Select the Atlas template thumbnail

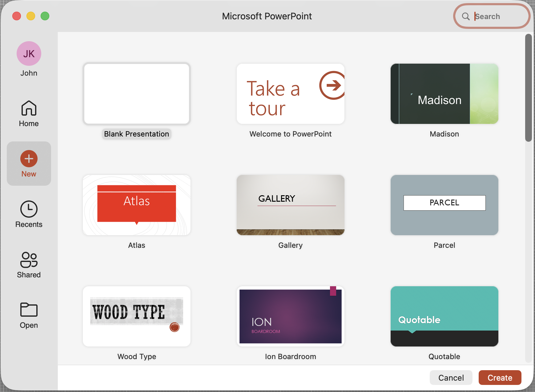tap(137, 205)
